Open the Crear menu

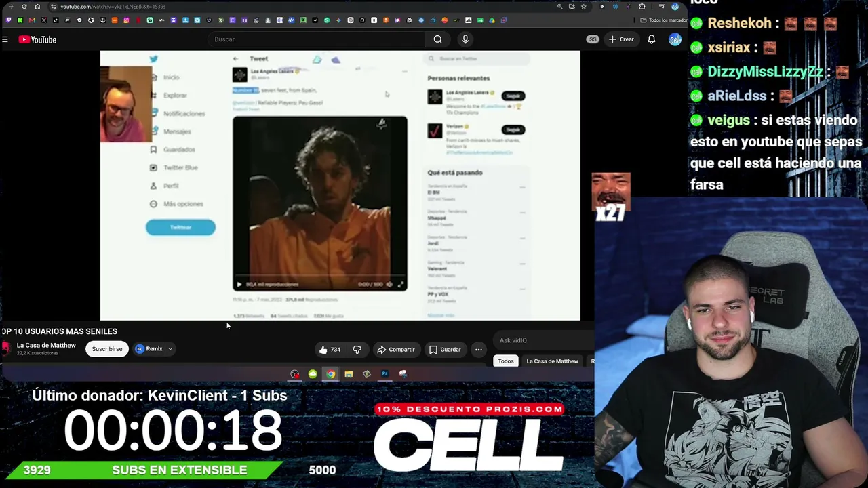coord(621,39)
